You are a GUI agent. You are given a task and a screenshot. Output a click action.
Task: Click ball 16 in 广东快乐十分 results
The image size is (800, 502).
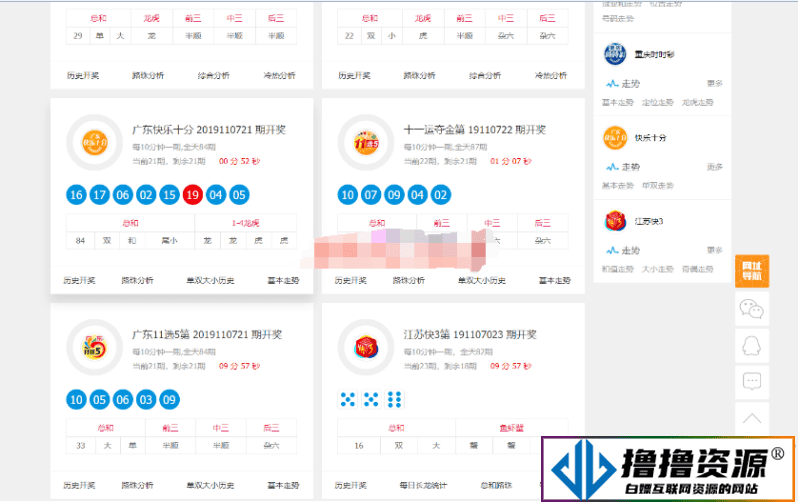[77, 195]
